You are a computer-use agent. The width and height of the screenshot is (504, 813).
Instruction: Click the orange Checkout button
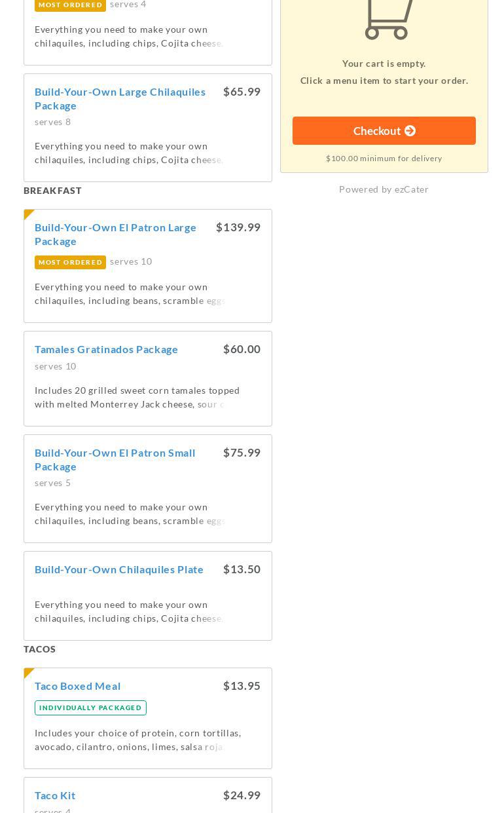tap(384, 131)
